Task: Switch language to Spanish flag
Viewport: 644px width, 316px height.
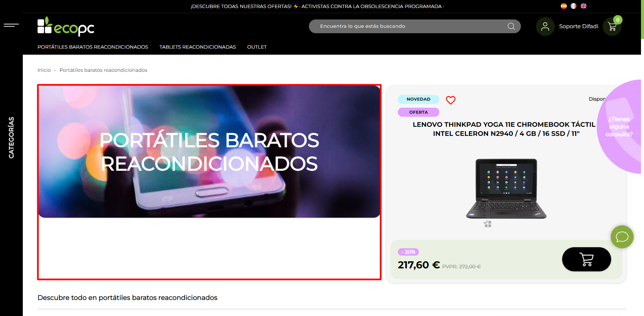Action: (x=564, y=6)
